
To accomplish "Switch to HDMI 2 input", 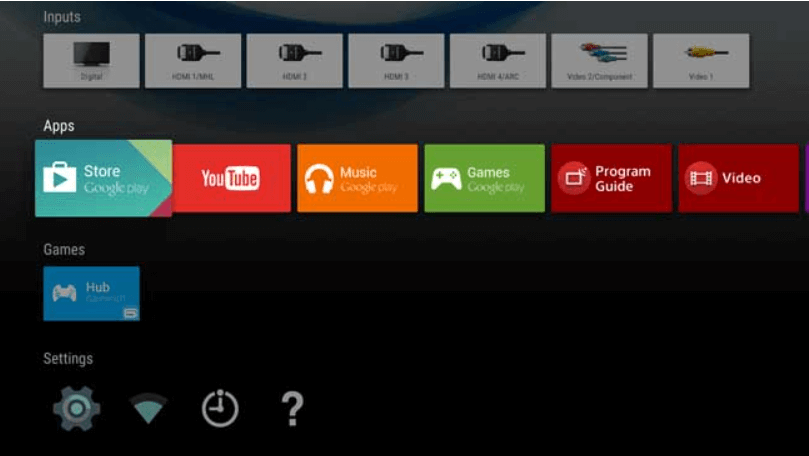I will pyautogui.click(x=295, y=61).
